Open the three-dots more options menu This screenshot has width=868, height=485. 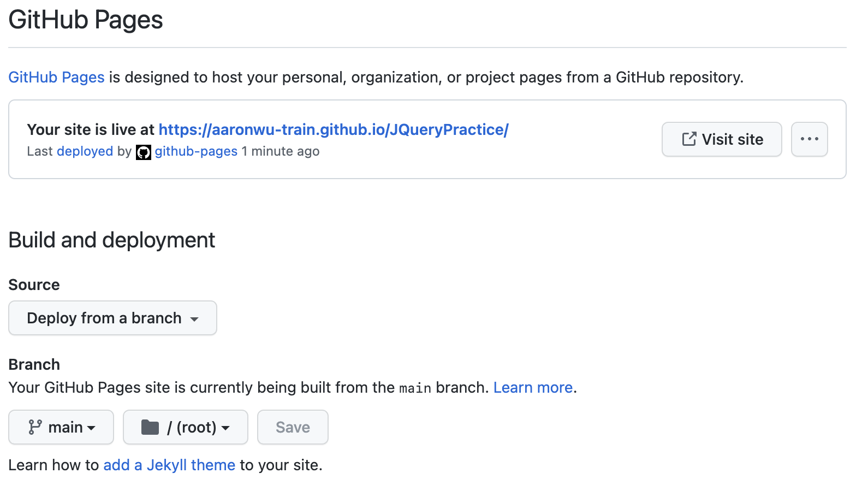tap(810, 139)
